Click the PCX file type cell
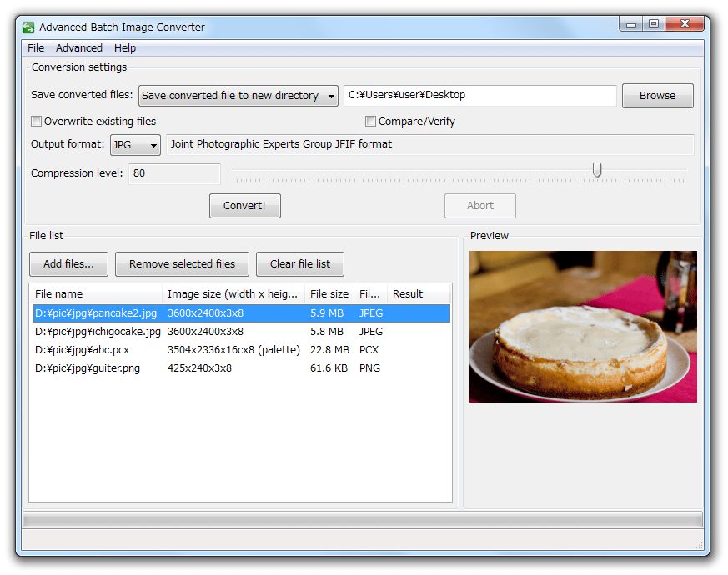The image size is (728, 575). point(369,350)
